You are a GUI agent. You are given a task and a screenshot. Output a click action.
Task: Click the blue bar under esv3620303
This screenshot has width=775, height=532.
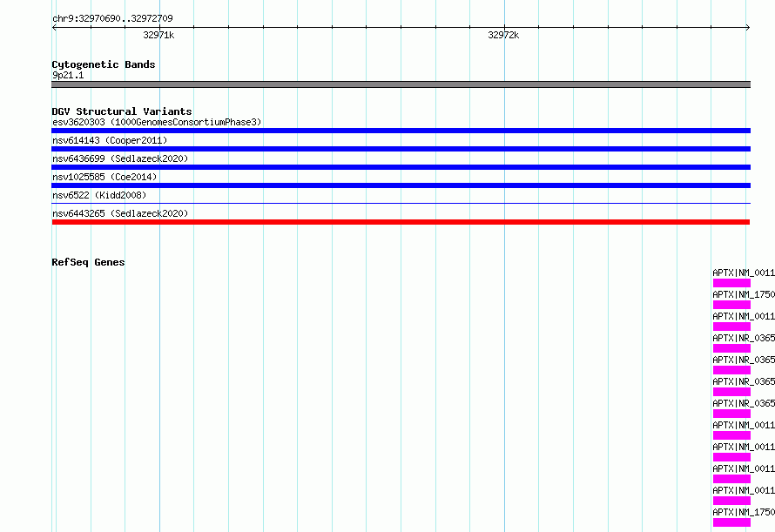coord(401,131)
